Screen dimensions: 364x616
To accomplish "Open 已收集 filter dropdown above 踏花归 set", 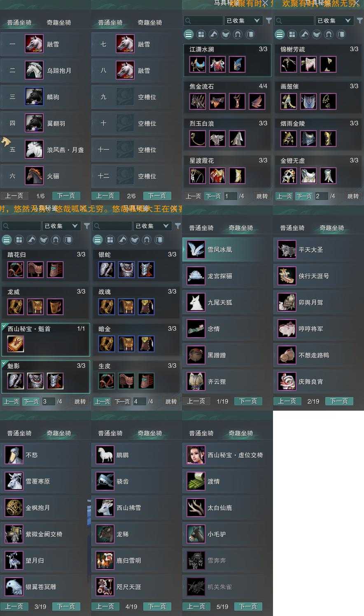I will click(62, 226).
